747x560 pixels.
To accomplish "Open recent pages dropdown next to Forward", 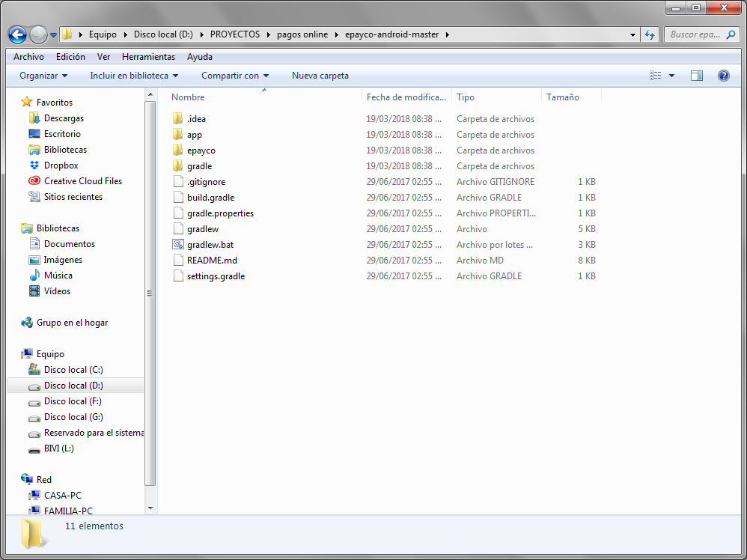I will click(53, 34).
